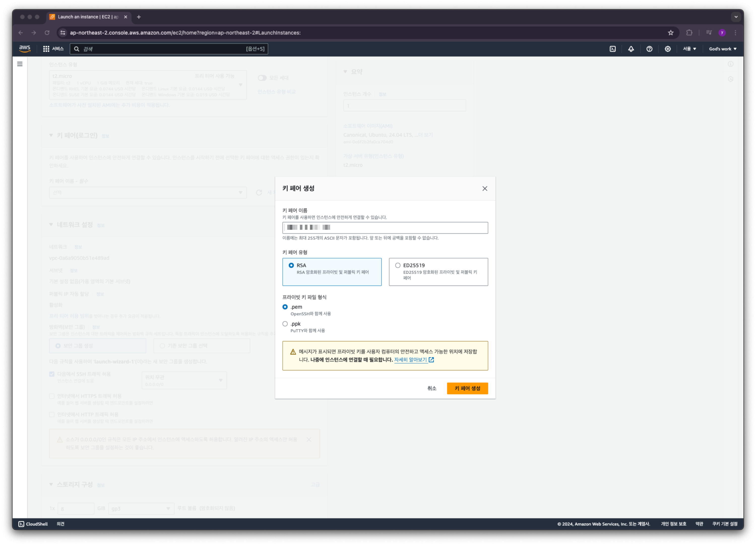Open the browser media control icon
756x545 pixels.
coord(709,33)
